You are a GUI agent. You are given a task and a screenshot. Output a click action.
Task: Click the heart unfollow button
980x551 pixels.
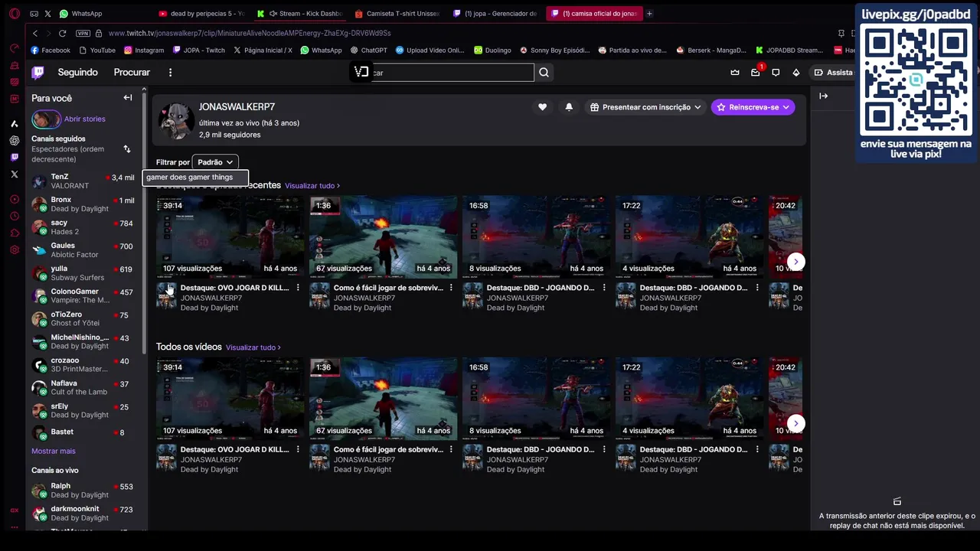click(542, 107)
